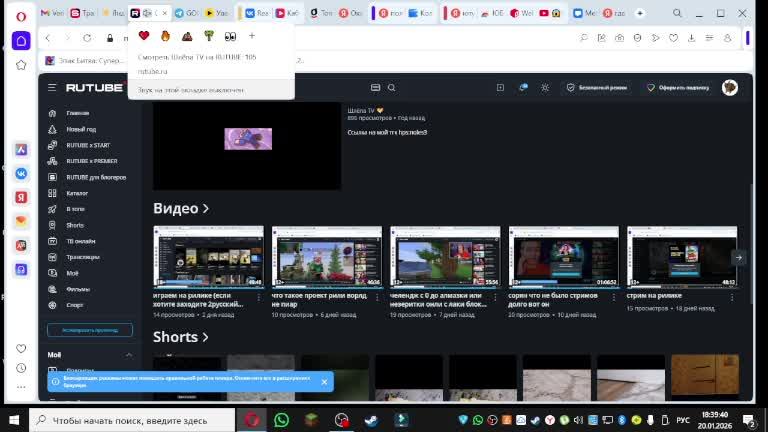The image size is (768, 432).
Task: Open title стрим на риликке
Action: pos(654,296)
